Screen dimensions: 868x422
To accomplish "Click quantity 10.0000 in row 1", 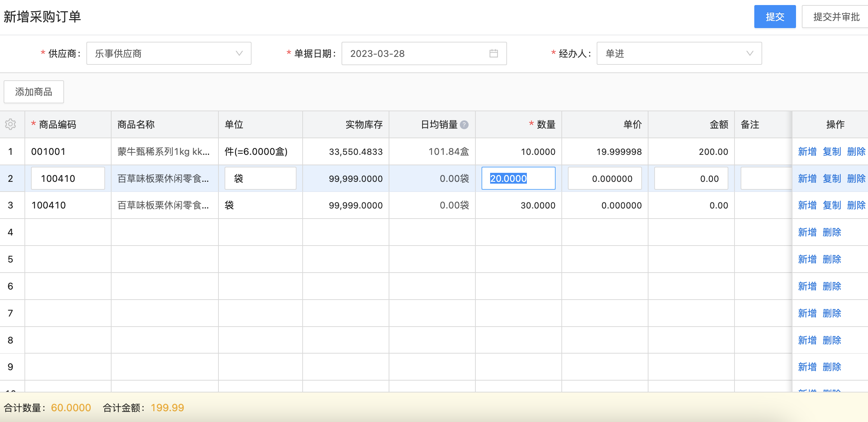I will 538,152.
